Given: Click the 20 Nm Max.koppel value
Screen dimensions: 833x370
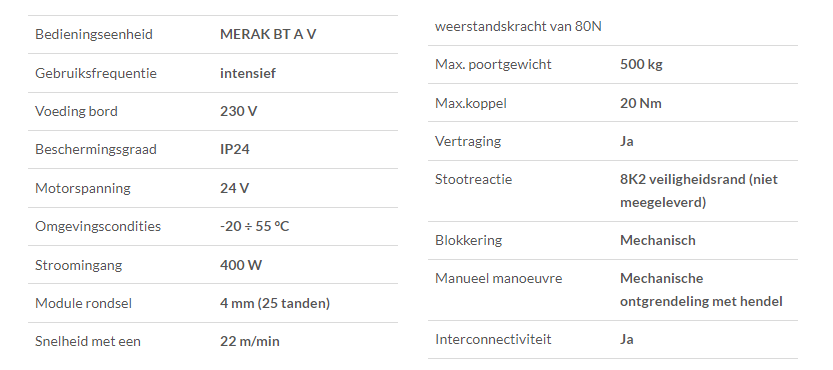Looking at the screenshot, I should [641, 103].
